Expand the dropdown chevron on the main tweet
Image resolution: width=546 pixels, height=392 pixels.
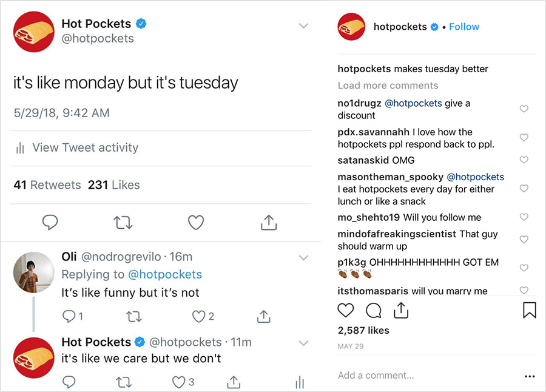(x=303, y=25)
